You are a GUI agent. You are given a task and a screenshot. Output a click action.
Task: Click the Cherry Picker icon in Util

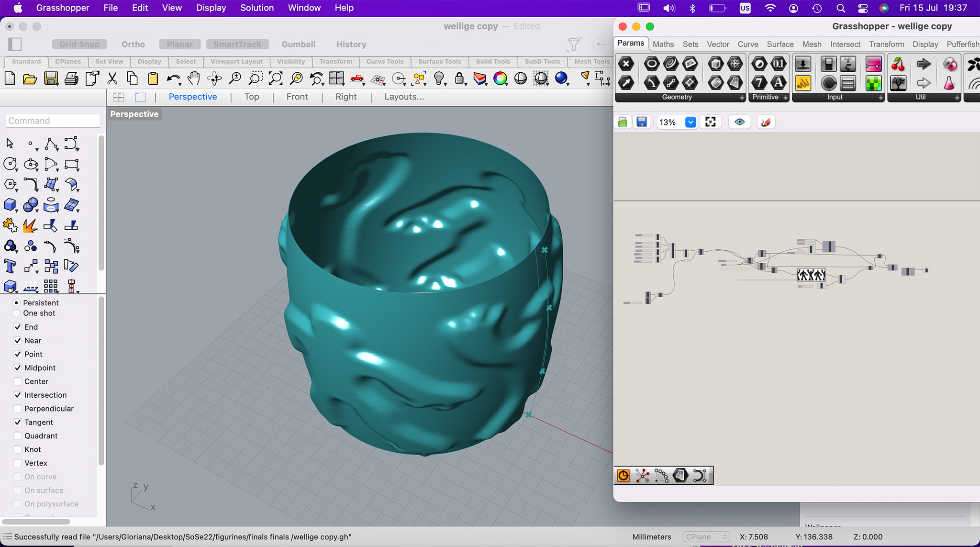(x=898, y=64)
